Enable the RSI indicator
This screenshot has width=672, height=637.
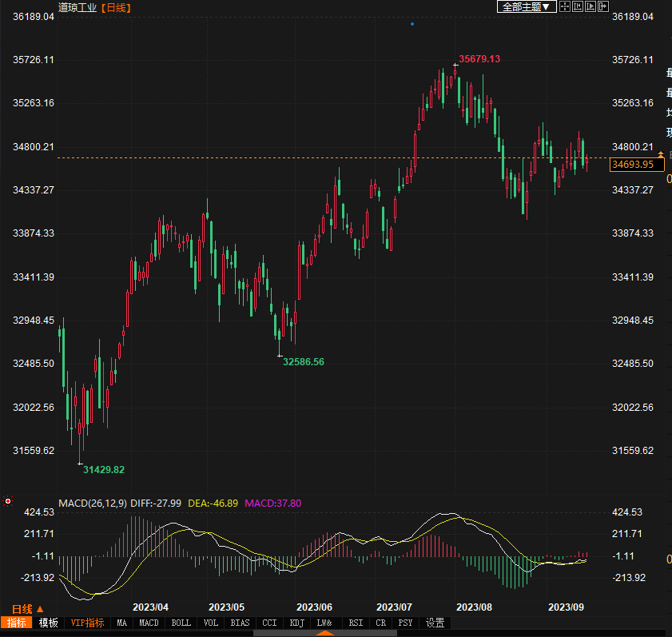pyautogui.click(x=355, y=623)
